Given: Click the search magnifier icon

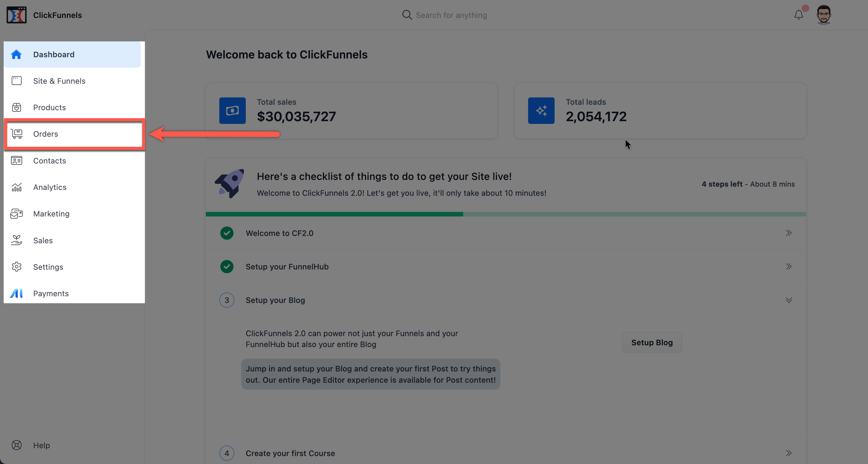Looking at the screenshot, I should coord(407,15).
